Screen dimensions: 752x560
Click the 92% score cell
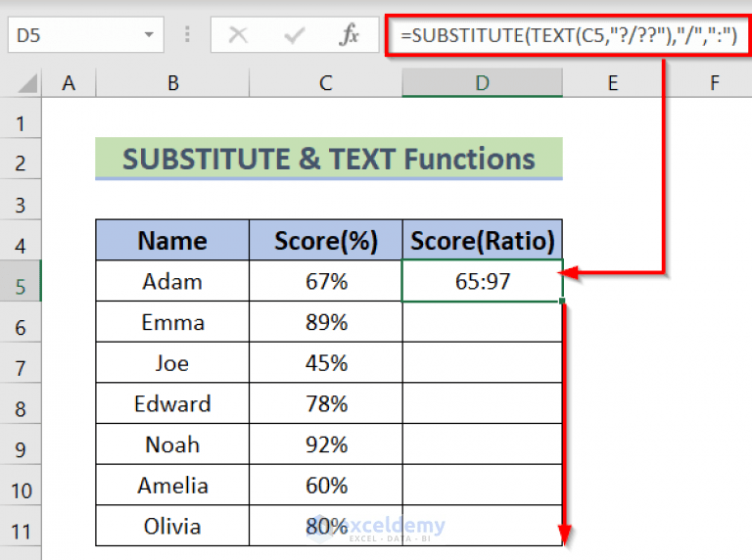326,443
